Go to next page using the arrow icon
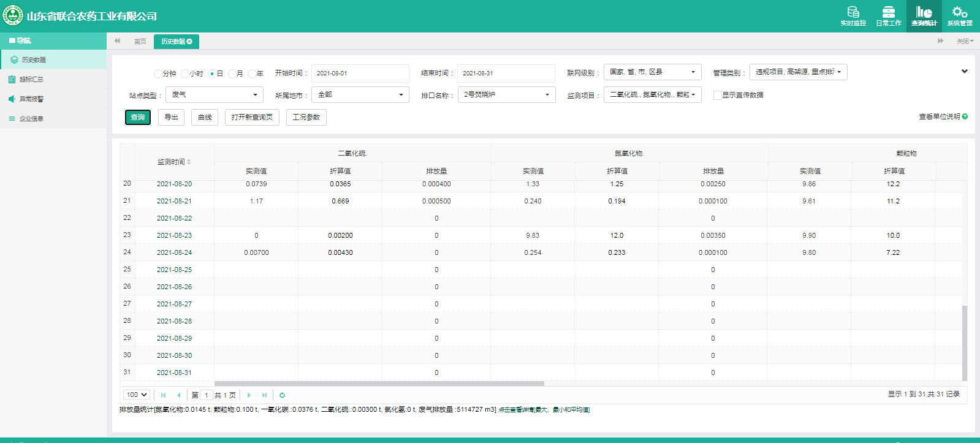The height and width of the screenshot is (443, 980). [249, 395]
